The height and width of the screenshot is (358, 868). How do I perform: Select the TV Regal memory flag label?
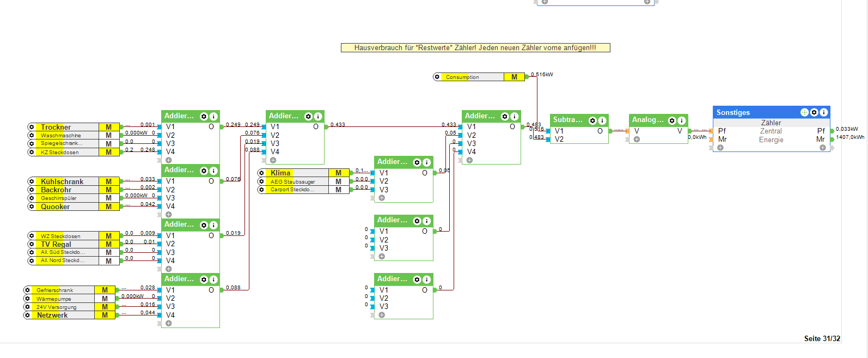(x=56, y=244)
